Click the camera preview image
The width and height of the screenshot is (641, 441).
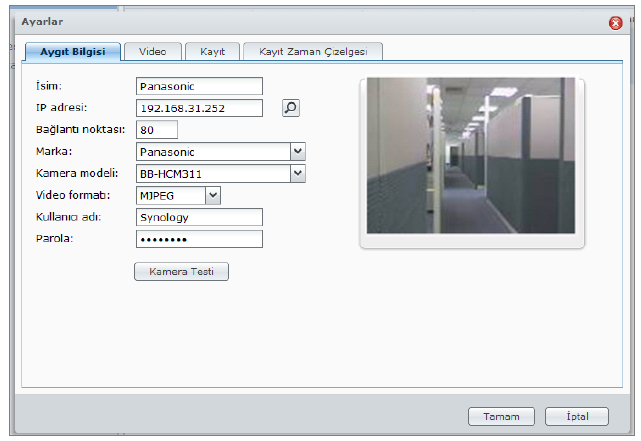tap(471, 157)
